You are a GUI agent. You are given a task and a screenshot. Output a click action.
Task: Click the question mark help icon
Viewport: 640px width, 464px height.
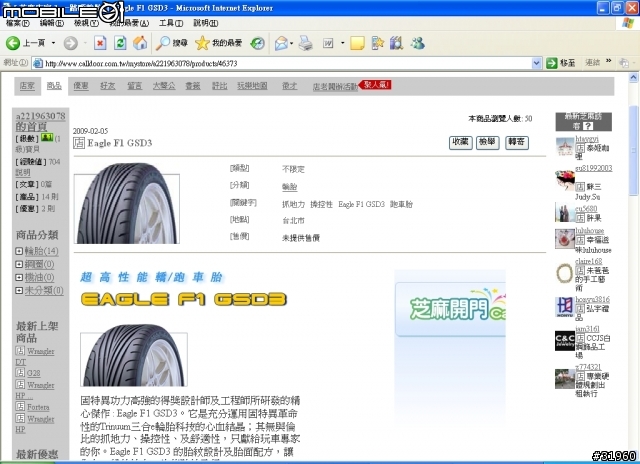587,126
